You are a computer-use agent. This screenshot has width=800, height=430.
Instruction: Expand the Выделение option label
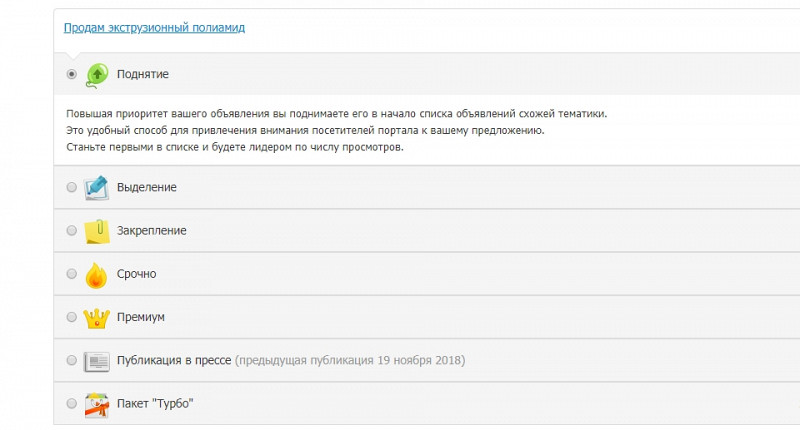[x=146, y=187]
